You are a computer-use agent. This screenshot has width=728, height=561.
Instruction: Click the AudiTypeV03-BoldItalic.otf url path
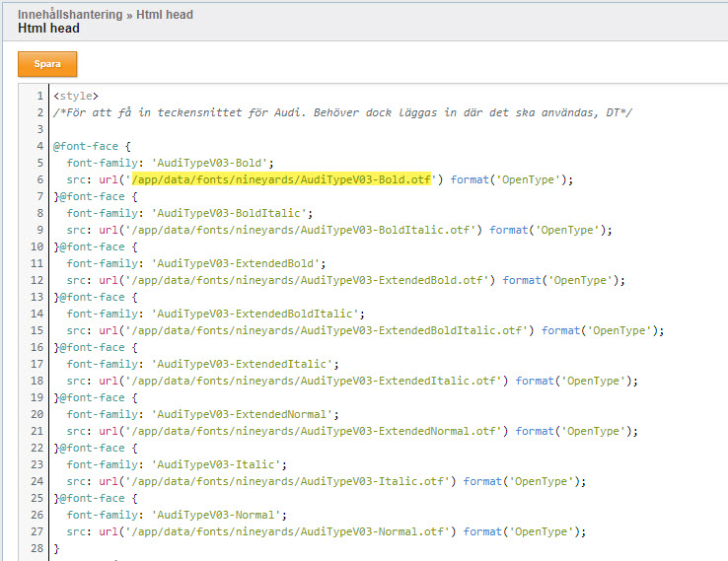coord(304,230)
